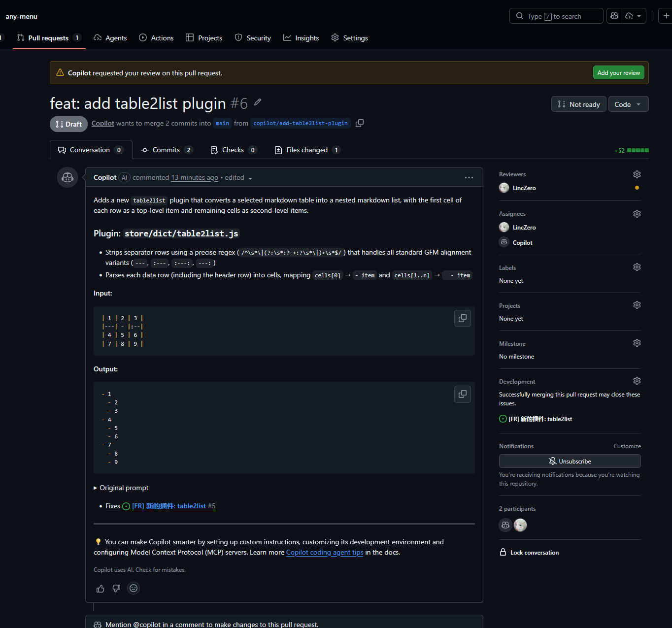Open the Projects repository tab

tap(204, 38)
